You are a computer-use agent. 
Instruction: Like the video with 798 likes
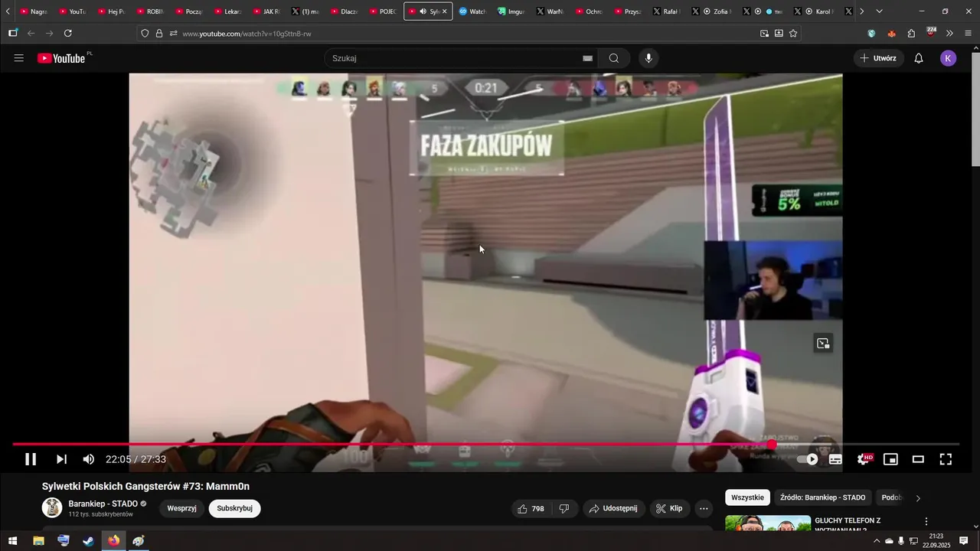coord(531,508)
